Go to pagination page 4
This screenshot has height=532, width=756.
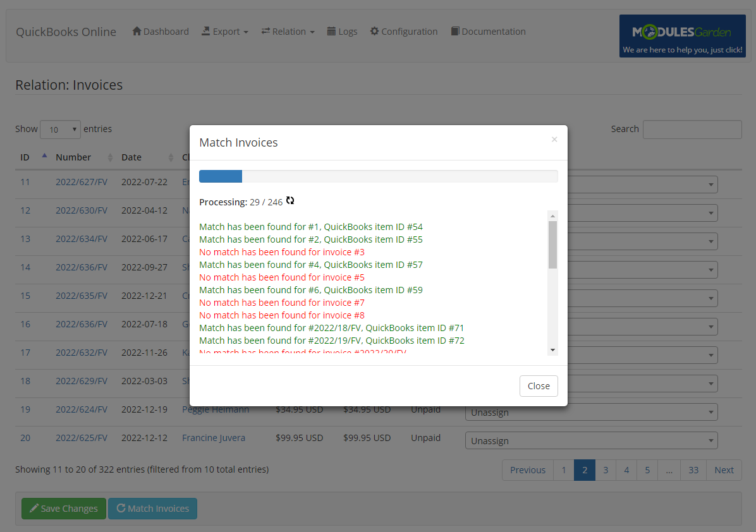point(626,470)
